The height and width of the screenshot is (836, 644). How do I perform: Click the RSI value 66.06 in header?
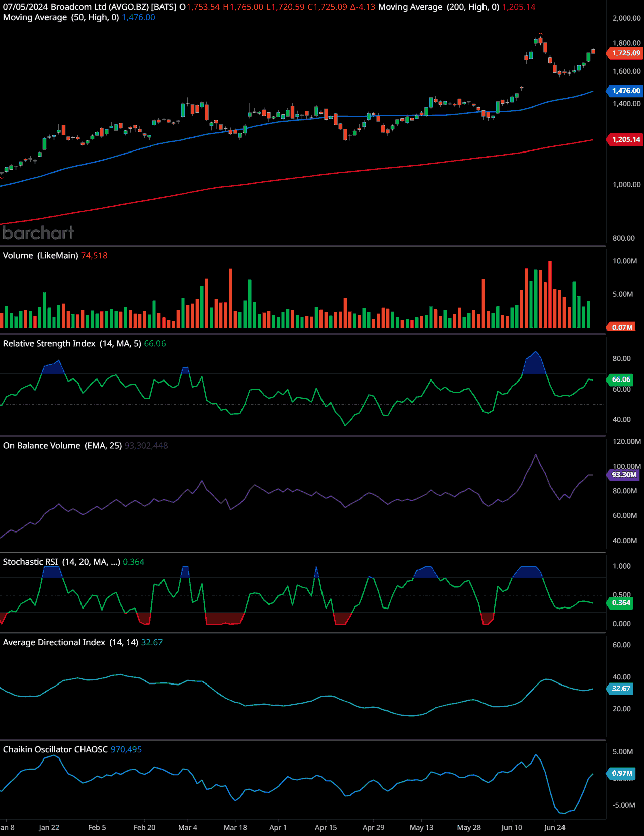(x=155, y=343)
